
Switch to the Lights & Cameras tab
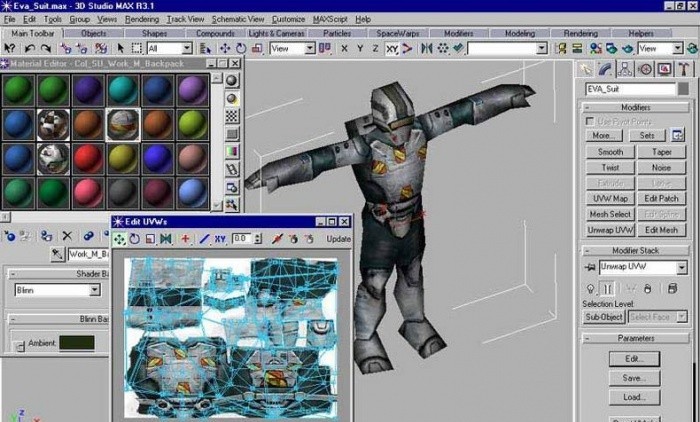(x=274, y=33)
